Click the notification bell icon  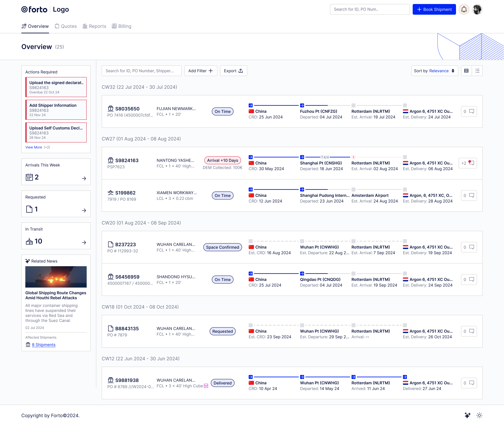(464, 9)
